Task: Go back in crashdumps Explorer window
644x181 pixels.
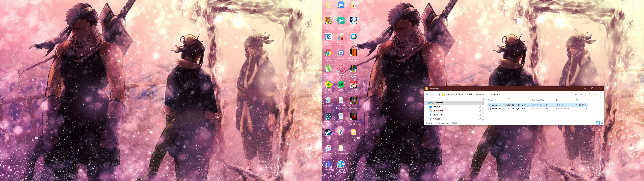Action: click(x=427, y=94)
